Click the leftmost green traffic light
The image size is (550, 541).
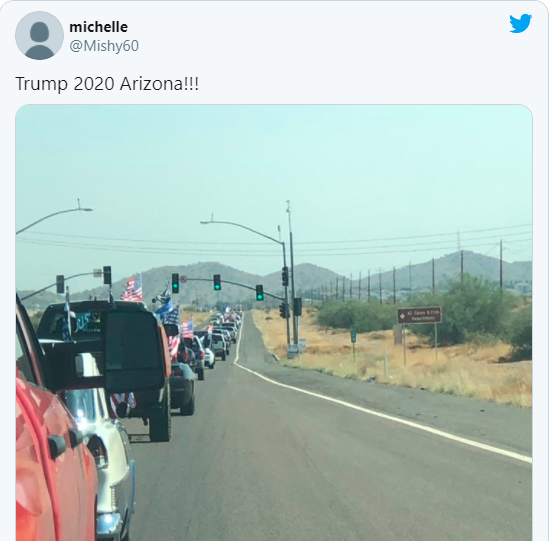pos(175,283)
